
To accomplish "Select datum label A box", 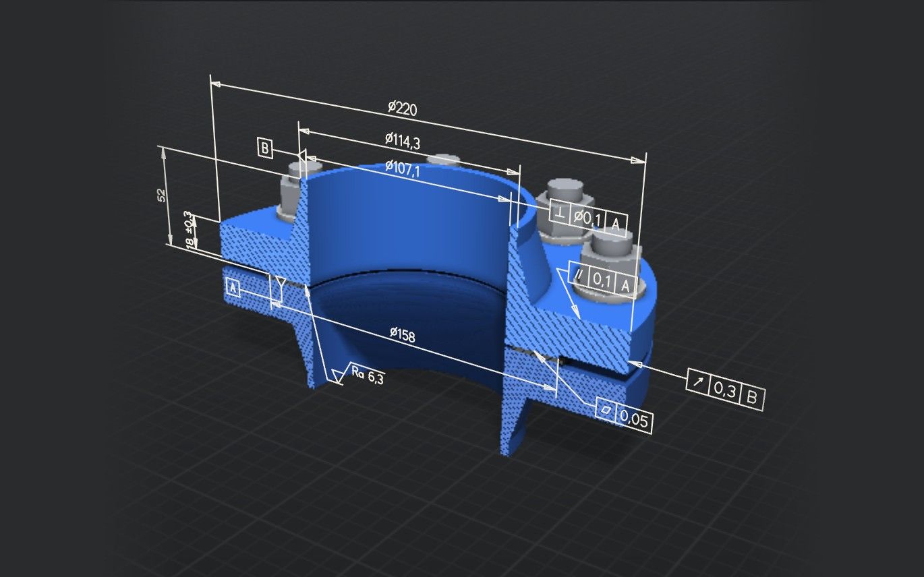I will click(x=233, y=289).
